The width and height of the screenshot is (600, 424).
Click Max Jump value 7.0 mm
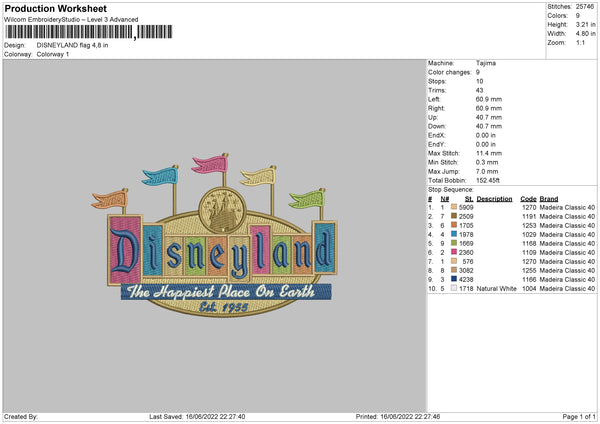[487, 171]
